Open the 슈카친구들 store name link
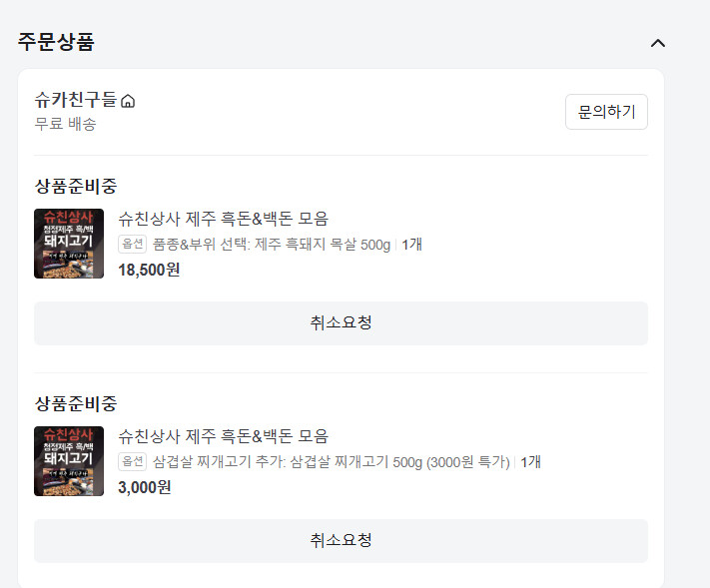 [75, 100]
